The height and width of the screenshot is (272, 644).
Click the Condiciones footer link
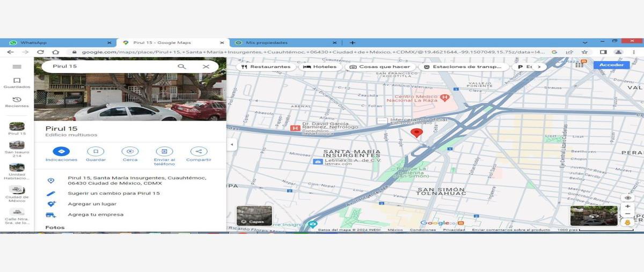(x=423, y=230)
